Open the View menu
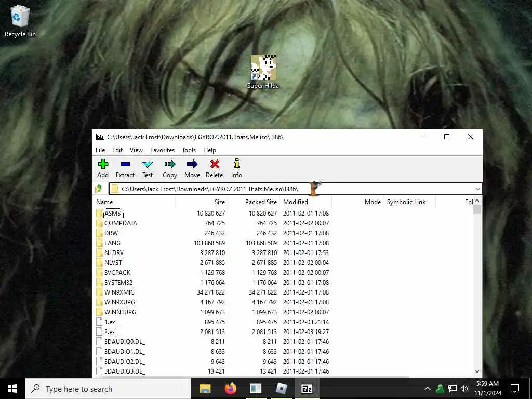 pyautogui.click(x=136, y=150)
